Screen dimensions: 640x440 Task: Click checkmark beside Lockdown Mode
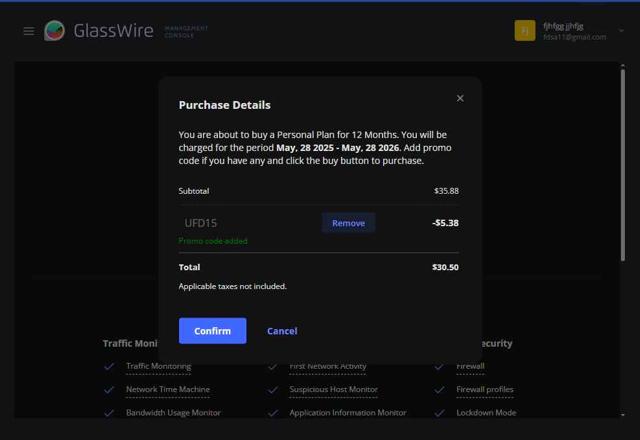coord(439,413)
